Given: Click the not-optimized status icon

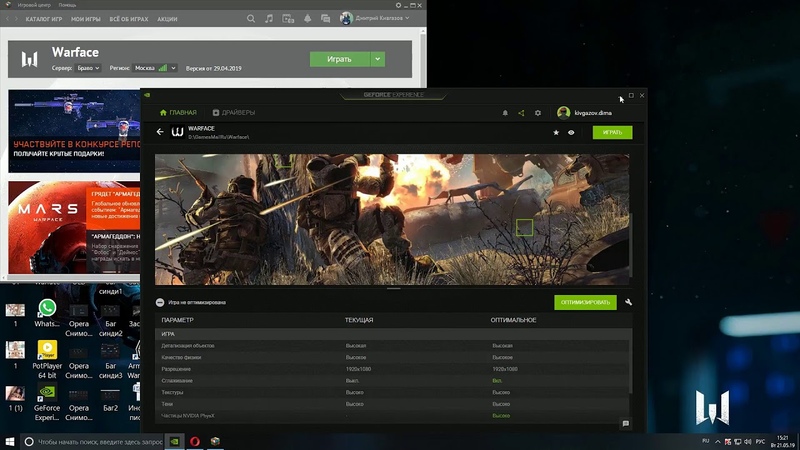Looking at the screenshot, I should tap(160, 303).
